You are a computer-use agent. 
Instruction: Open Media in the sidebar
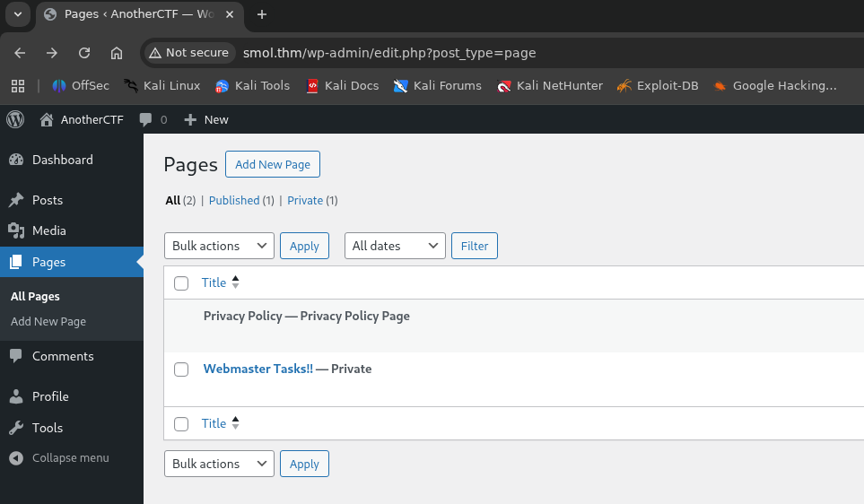(x=72, y=230)
